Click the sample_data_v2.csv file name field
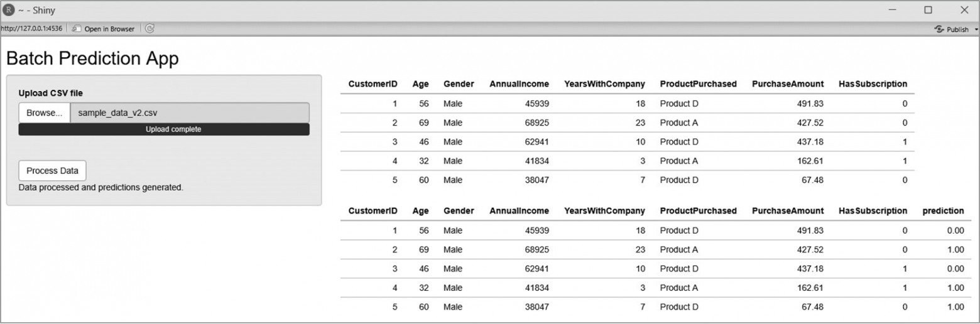The width and height of the screenshot is (980, 324). click(x=190, y=113)
